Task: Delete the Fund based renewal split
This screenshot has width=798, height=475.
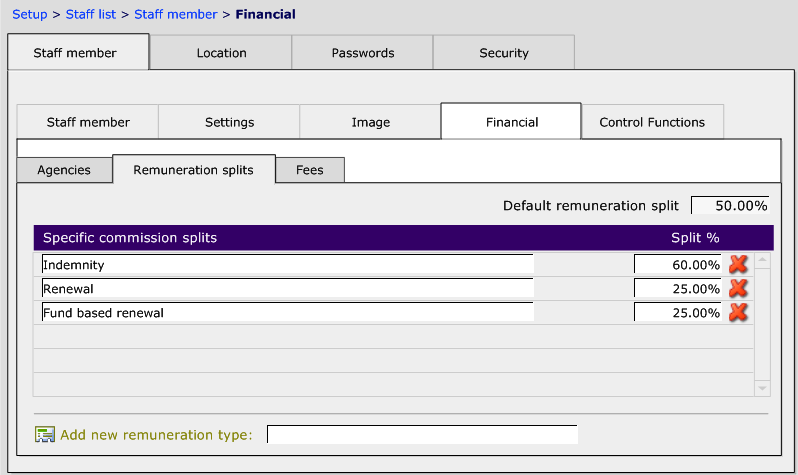Action: (738, 312)
